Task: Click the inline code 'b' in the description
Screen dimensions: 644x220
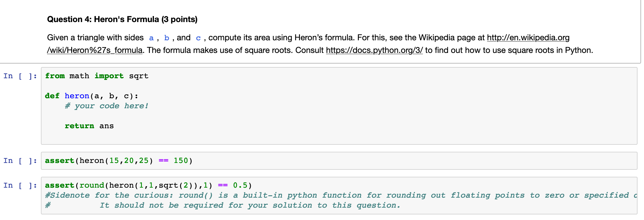Action: (x=167, y=38)
